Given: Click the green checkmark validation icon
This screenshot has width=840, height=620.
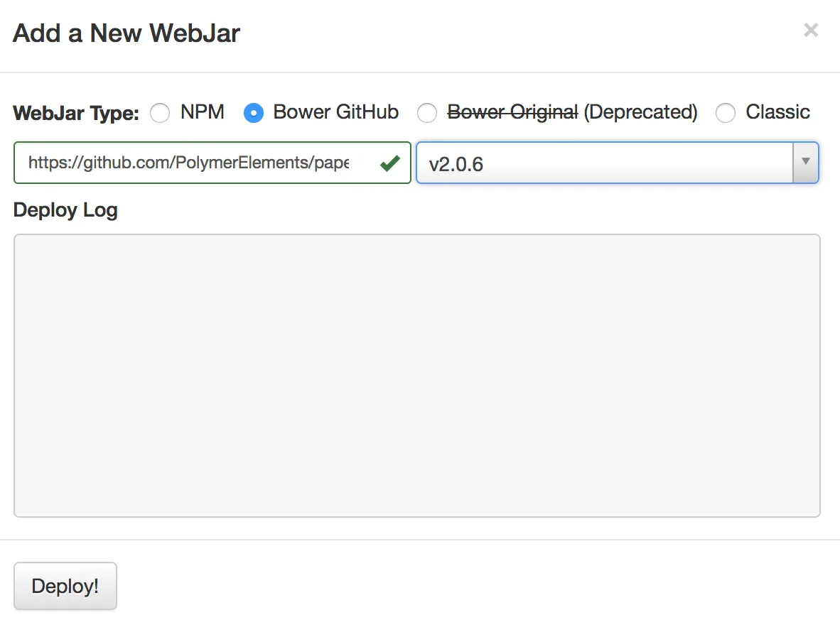Looking at the screenshot, I should pos(389,163).
